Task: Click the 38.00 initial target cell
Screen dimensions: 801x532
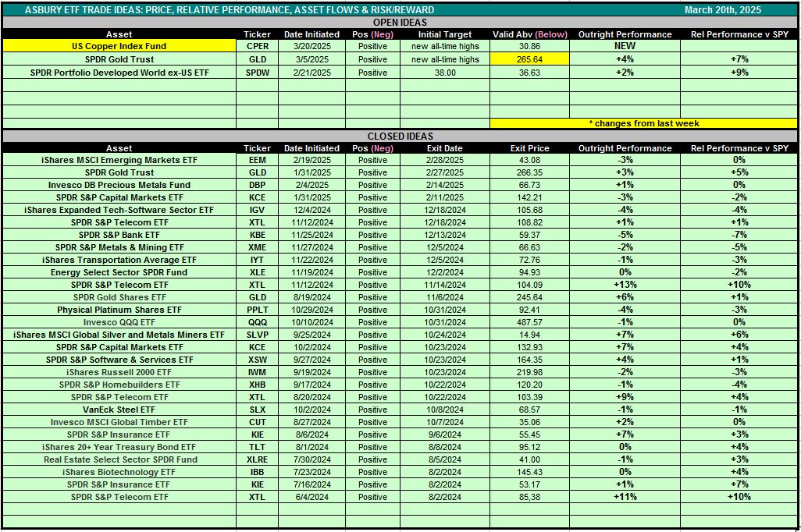Action: click(445, 73)
